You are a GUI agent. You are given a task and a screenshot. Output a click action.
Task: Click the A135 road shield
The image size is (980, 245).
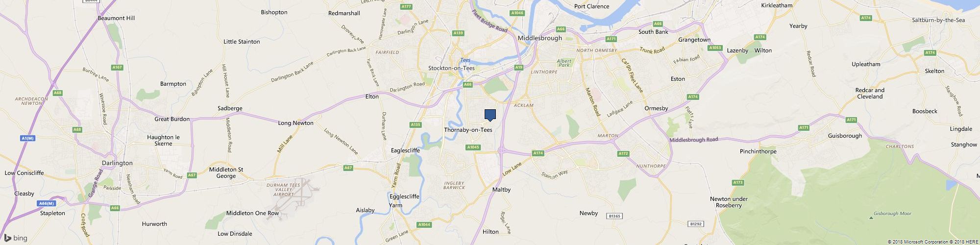tap(416, 125)
